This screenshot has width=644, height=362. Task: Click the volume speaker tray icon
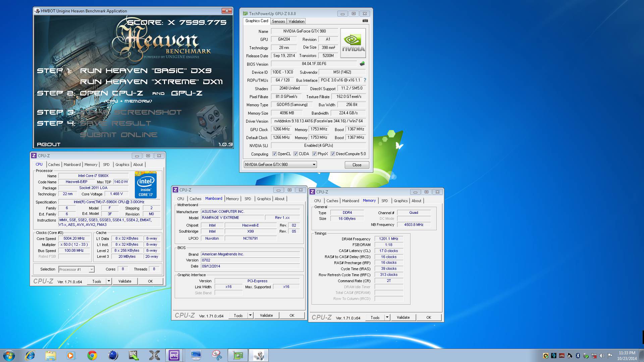(602, 356)
